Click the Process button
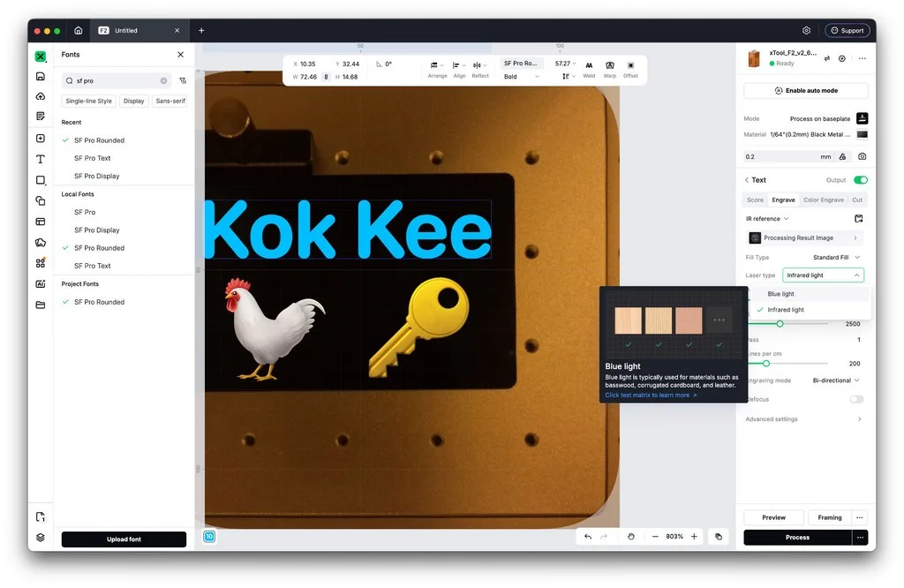The width and height of the screenshot is (904, 588). pyautogui.click(x=797, y=538)
